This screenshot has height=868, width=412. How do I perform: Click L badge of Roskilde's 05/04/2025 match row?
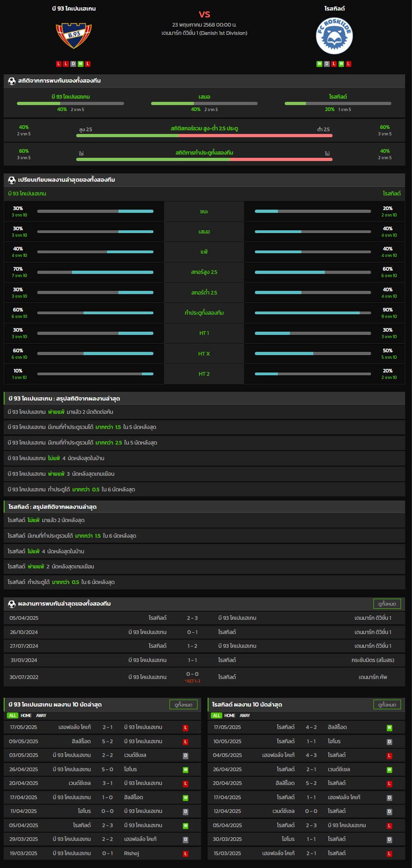pyautogui.click(x=389, y=826)
